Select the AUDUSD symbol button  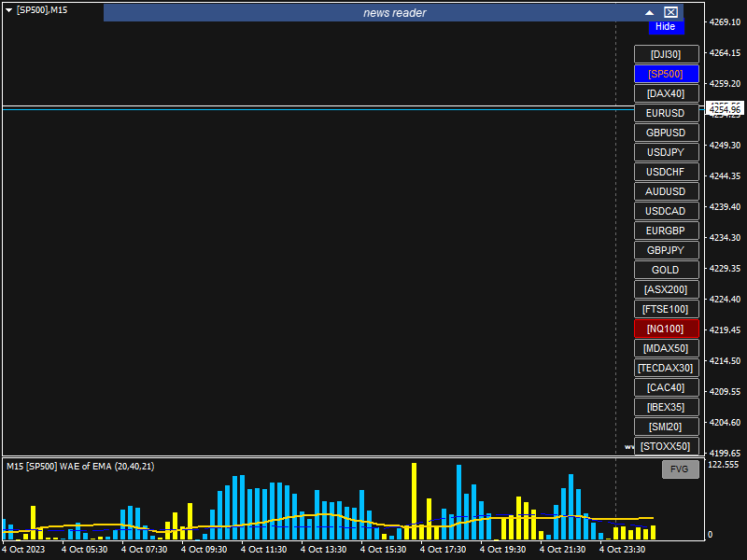666,191
